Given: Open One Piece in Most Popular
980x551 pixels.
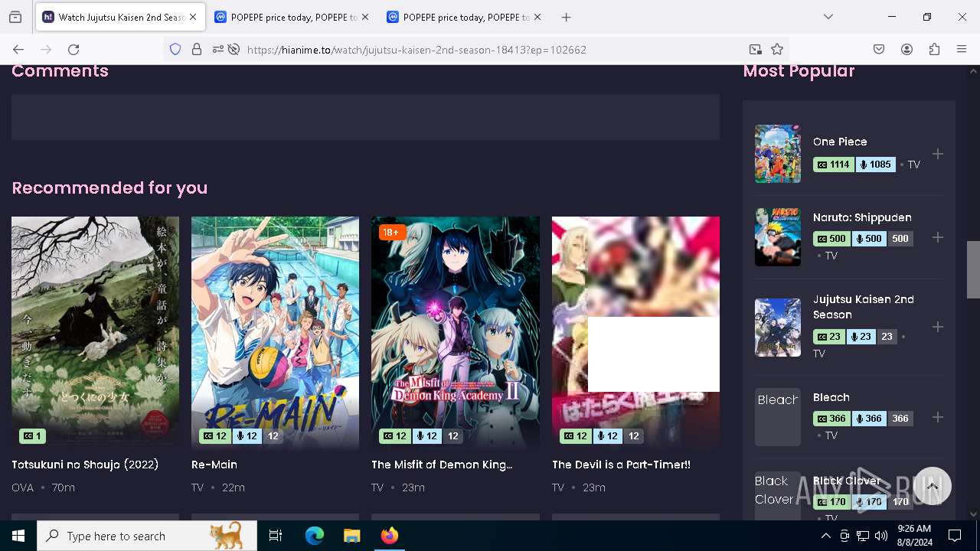Looking at the screenshot, I should tap(840, 142).
